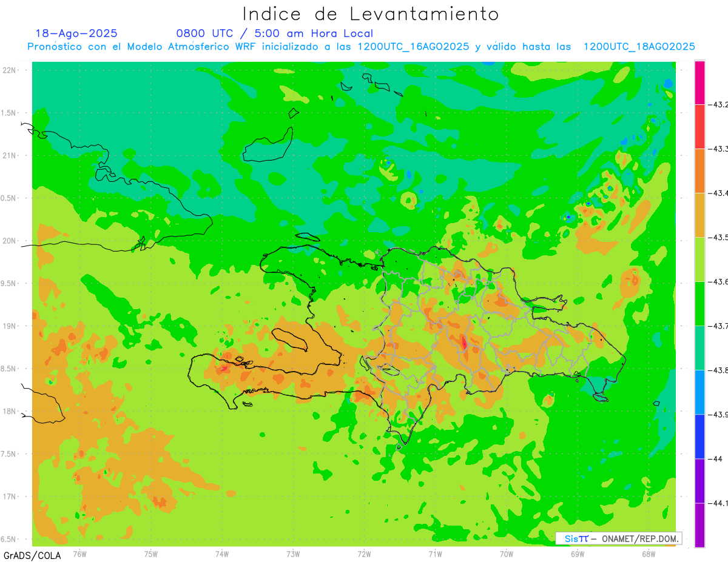
Task: Click the '71W' longitude label
Action: pyautogui.click(x=435, y=554)
